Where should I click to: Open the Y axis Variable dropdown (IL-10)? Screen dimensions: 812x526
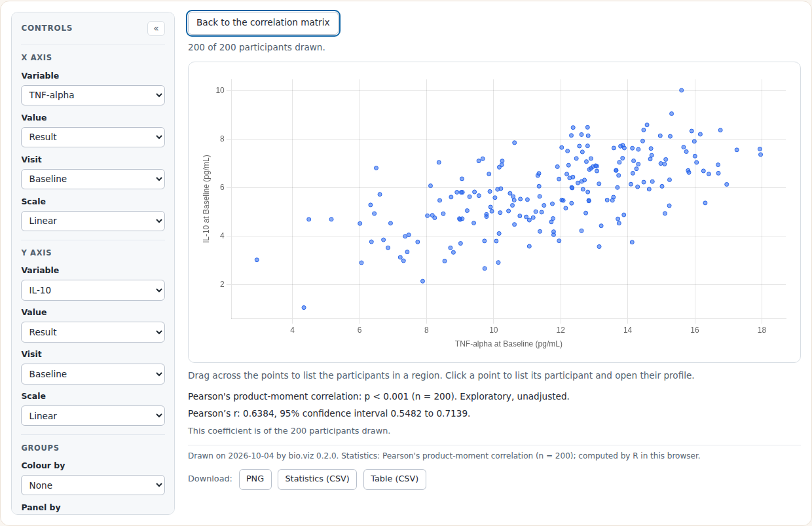93,290
